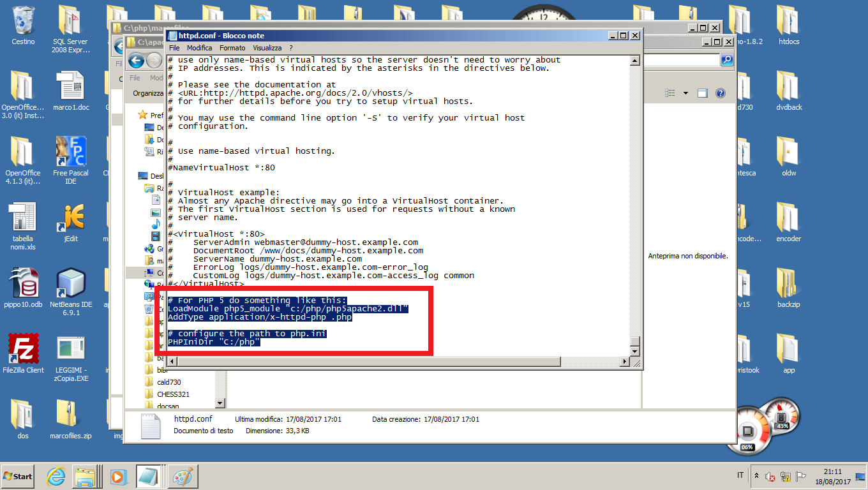This screenshot has height=490, width=868.
Task: Select the jEdit desktop shortcut
Action: point(71,218)
